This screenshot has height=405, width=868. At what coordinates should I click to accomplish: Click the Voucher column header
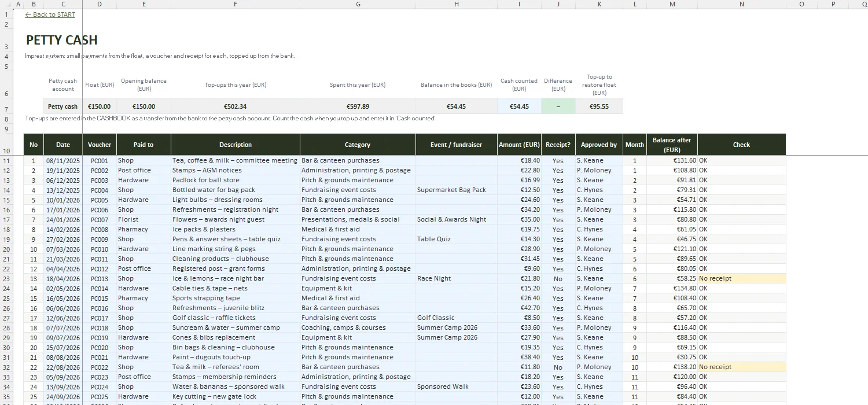[100, 145]
